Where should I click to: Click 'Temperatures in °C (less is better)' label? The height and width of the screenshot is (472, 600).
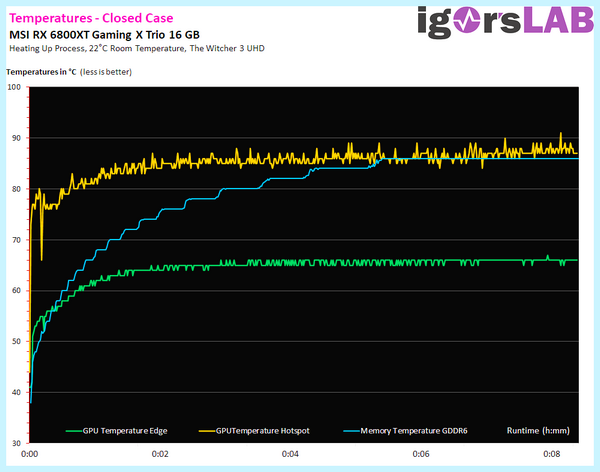point(69,72)
